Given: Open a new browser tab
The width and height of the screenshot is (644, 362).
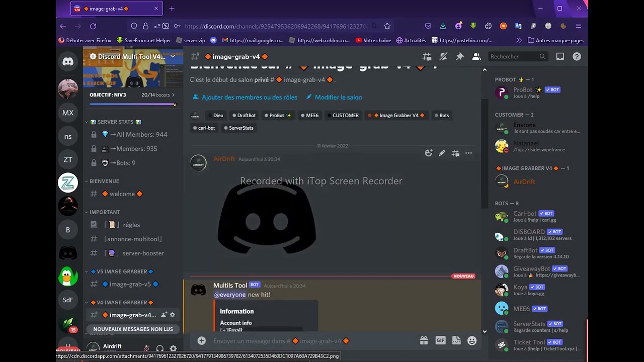Looking at the screenshot, I should (172, 9).
